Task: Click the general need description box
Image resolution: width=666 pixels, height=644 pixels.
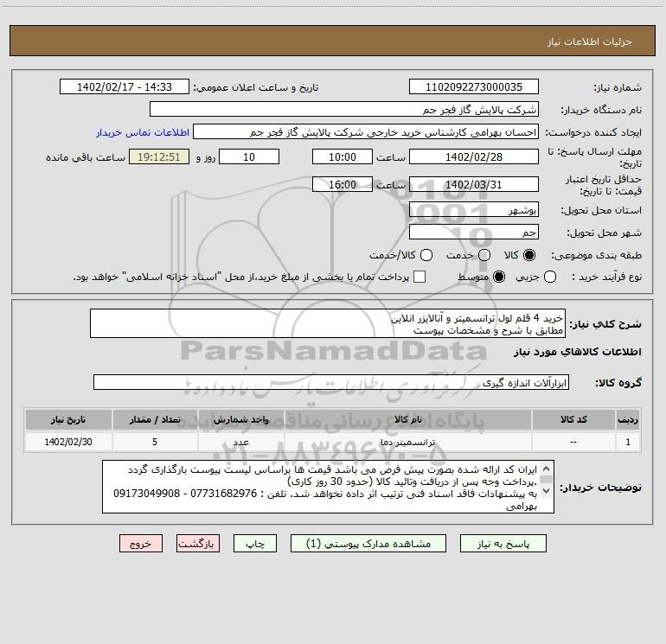Action: coord(328,323)
